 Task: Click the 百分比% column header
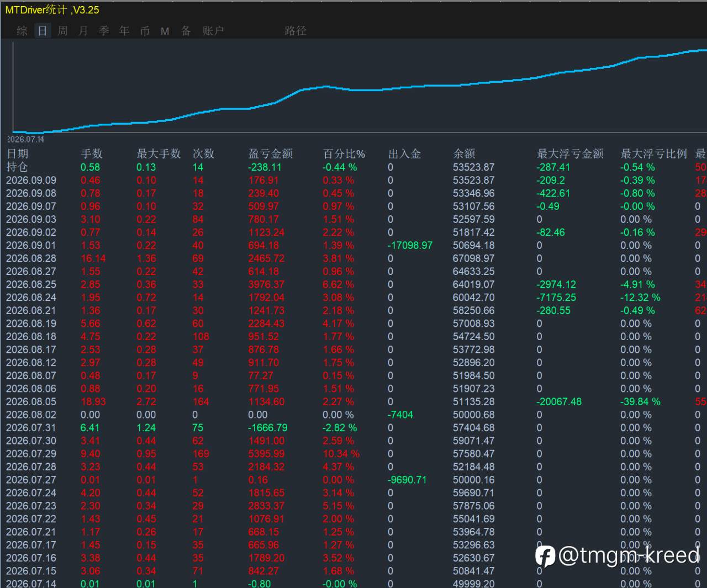pyautogui.click(x=344, y=153)
